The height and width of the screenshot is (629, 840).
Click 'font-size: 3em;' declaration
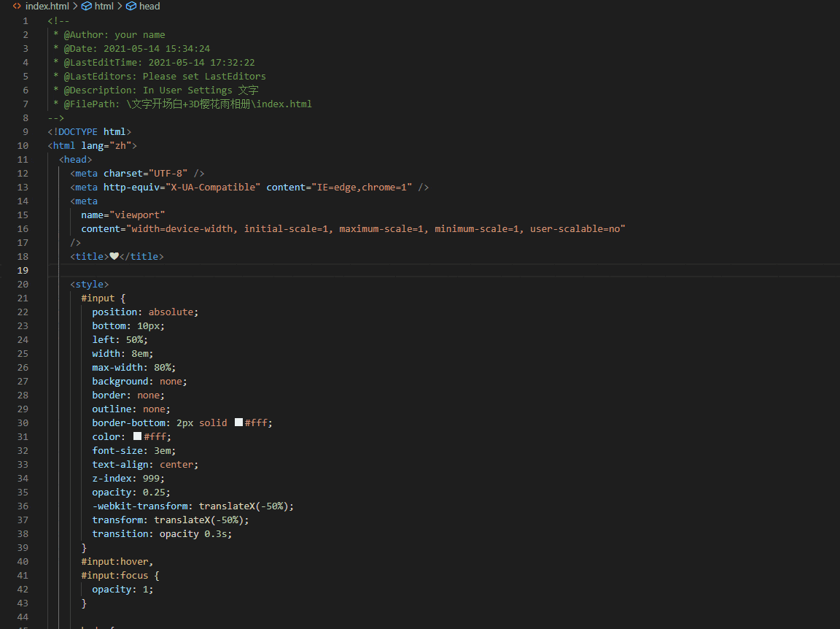(x=134, y=451)
